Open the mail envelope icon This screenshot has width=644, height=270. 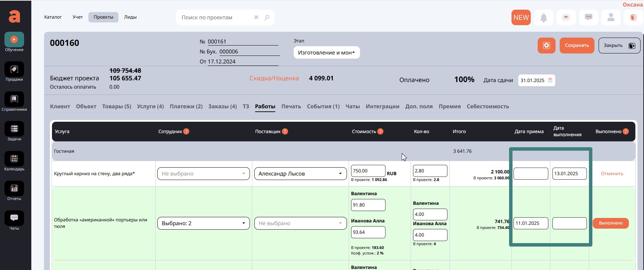pyautogui.click(x=566, y=17)
